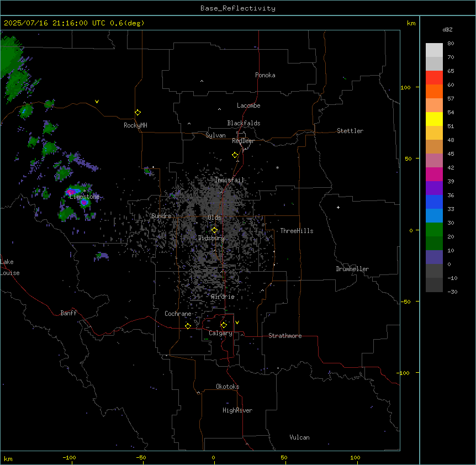Click the Ponoka city label
This screenshot has height=465, width=476.
[265, 75]
